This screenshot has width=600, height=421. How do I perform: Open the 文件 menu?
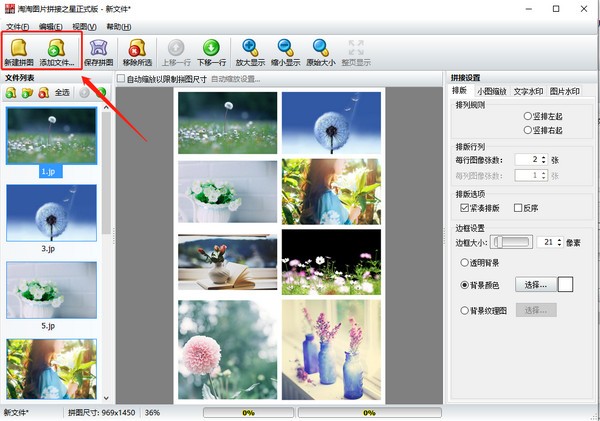(x=19, y=26)
